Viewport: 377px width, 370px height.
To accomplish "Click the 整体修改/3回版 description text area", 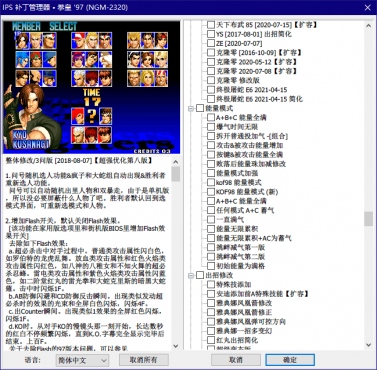I will pos(87,253).
